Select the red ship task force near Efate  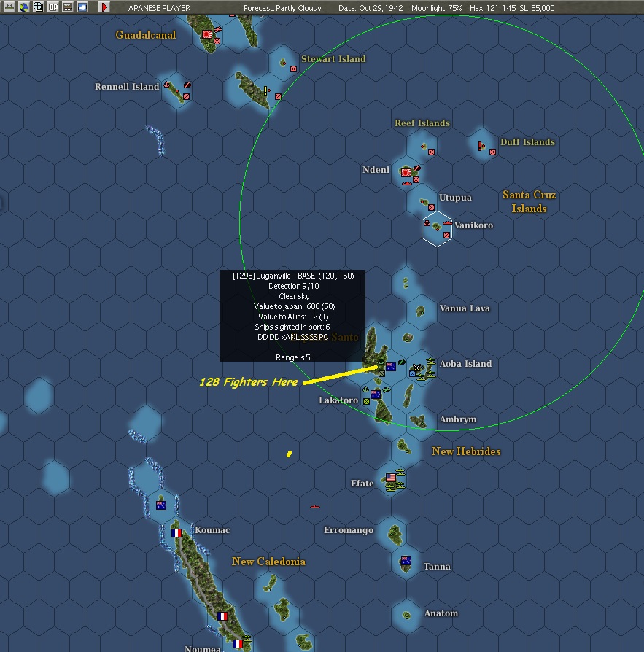tap(315, 507)
